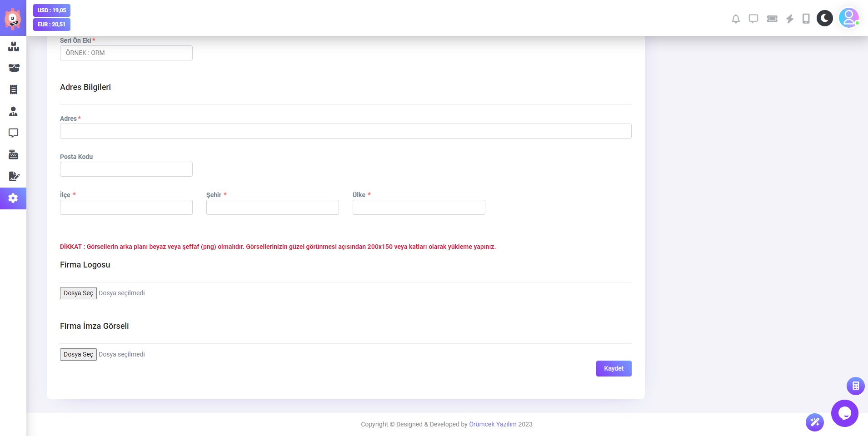Choose file for Firma İmza Görseli
The width and height of the screenshot is (868, 436).
[78, 355]
